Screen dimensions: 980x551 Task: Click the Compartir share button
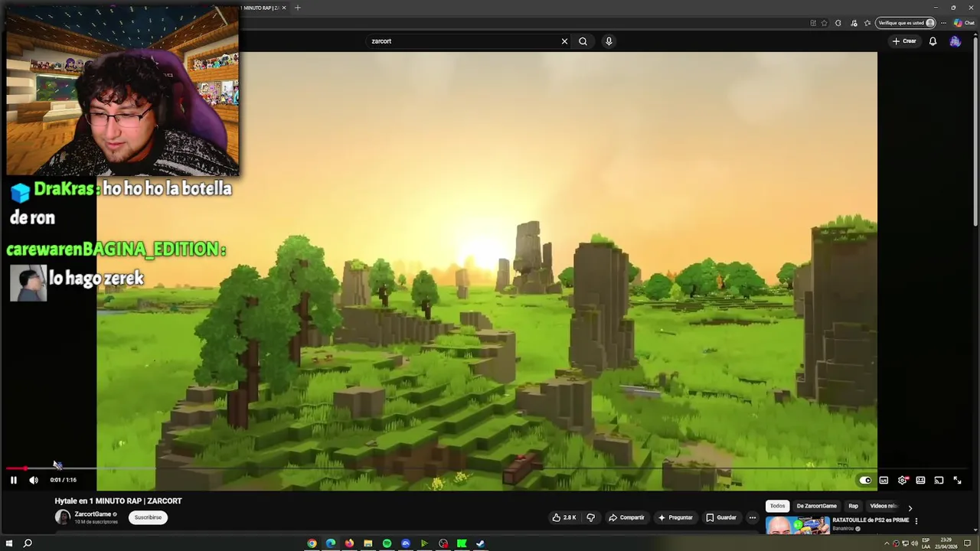click(x=626, y=517)
